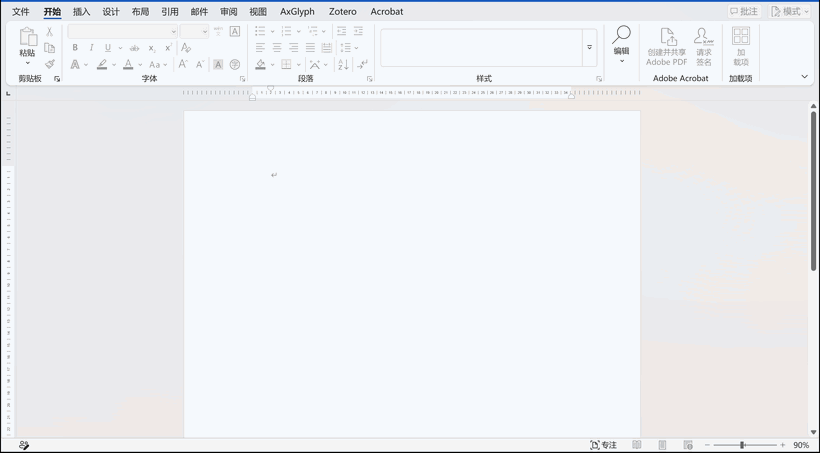The width and height of the screenshot is (820, 453).
Task: Expand the font color arrow
Action: tap(140, 65)
